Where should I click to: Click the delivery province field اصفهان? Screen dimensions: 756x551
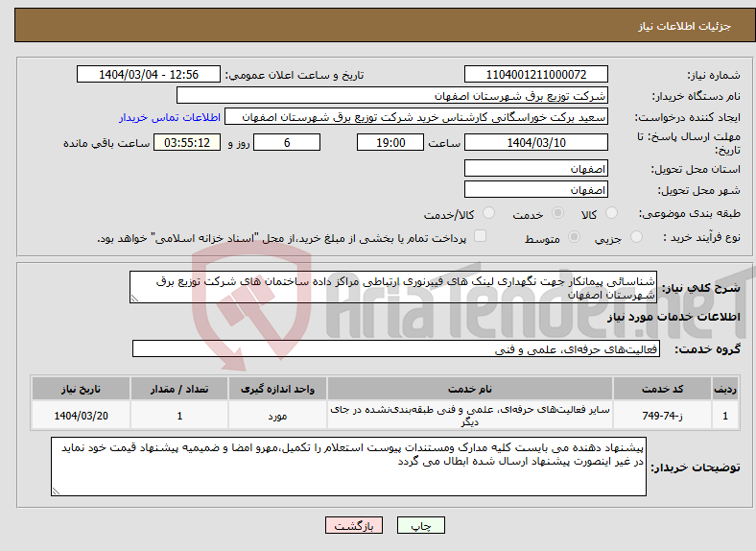536,168
